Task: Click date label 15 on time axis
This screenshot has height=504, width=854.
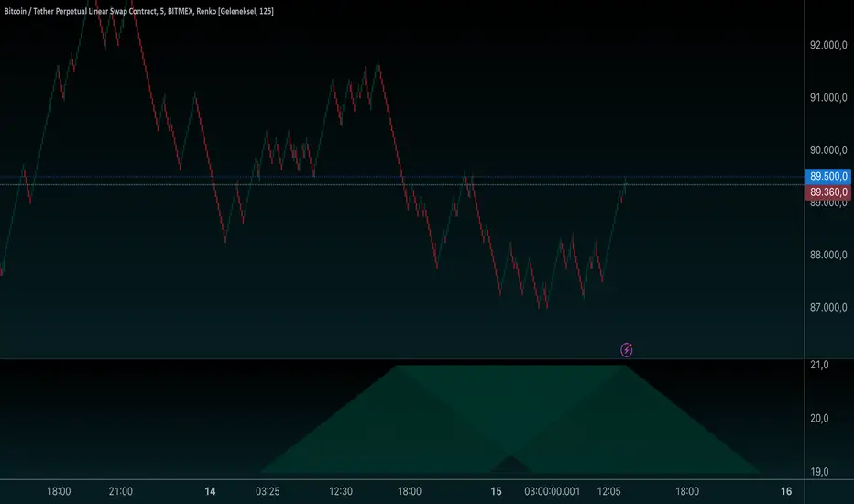Action: tap(496, 491)
